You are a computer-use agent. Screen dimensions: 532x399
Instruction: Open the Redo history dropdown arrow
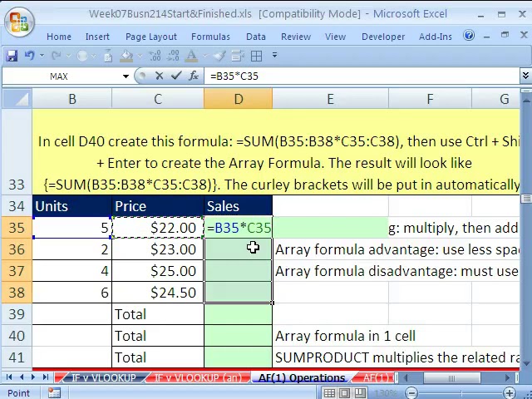coord(68,56)
